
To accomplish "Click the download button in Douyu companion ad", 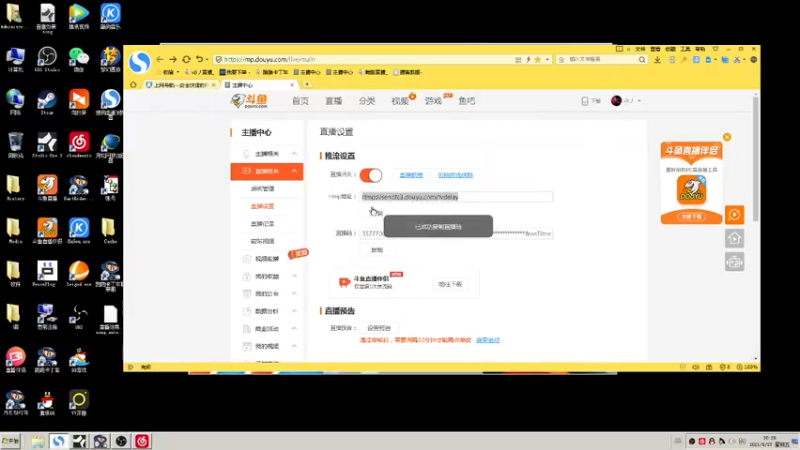I will click(x=691, y=217).
